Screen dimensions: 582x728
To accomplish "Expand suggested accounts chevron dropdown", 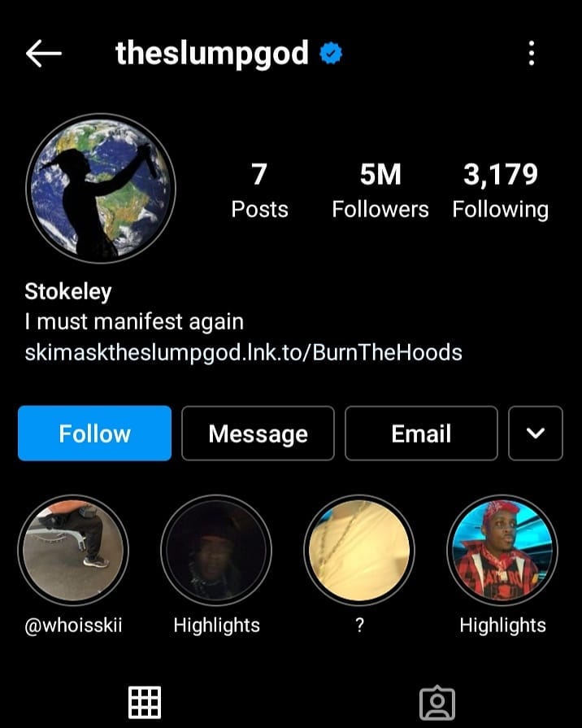I will pyautogui.click(x=536, y=434).
